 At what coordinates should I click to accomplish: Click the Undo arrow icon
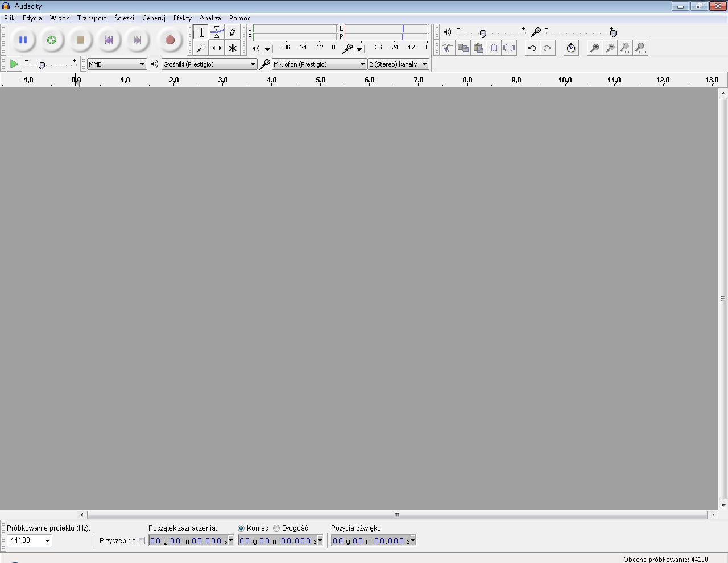(x=532, y=48)
